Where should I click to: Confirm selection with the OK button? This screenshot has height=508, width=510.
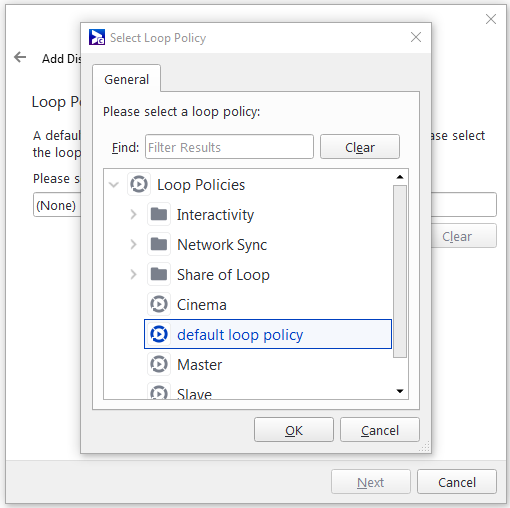tap(294, 430)
